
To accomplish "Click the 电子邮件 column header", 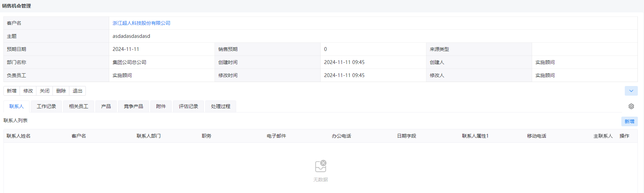I will click(276, 136).
